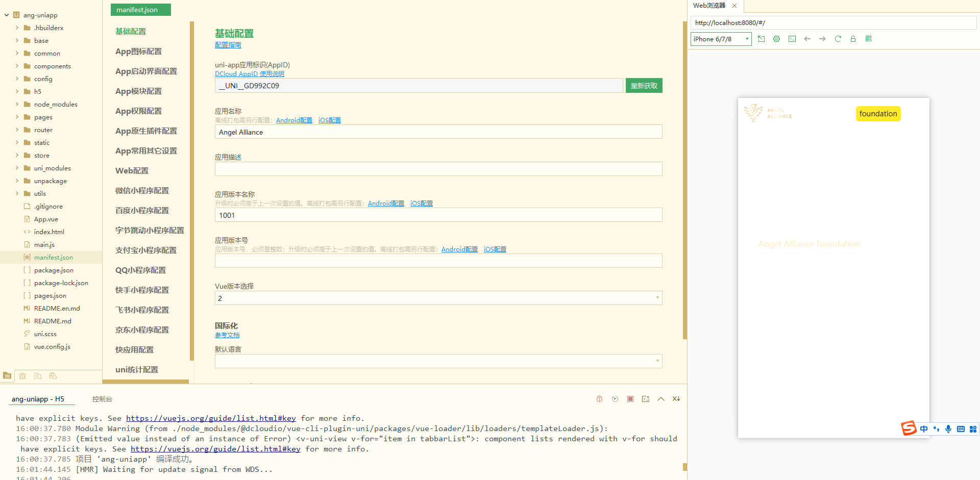Click the 重新获取 button
The height and width of the screenshot is (480, 980).
click(644, 86)
